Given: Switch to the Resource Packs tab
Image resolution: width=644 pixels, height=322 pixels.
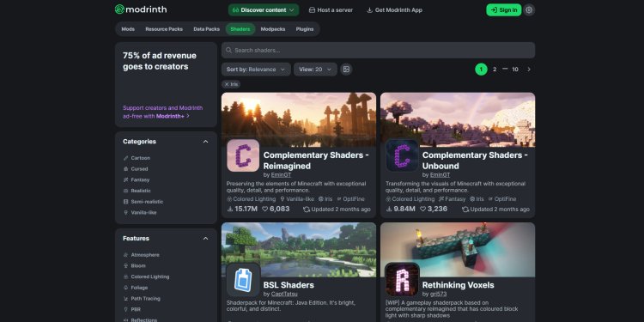Looking at the screenshot, I should (x=164, y=29).
